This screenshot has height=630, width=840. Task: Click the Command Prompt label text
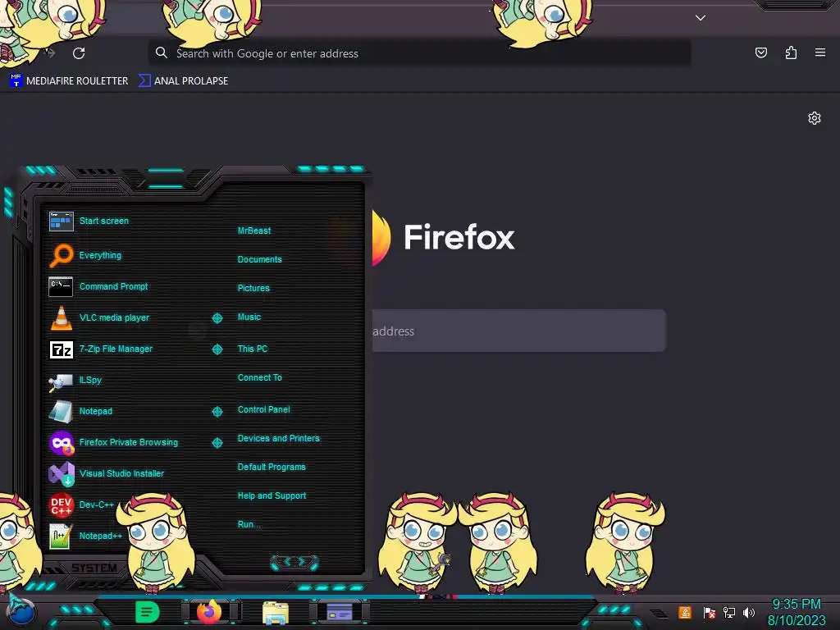(113, 286)
